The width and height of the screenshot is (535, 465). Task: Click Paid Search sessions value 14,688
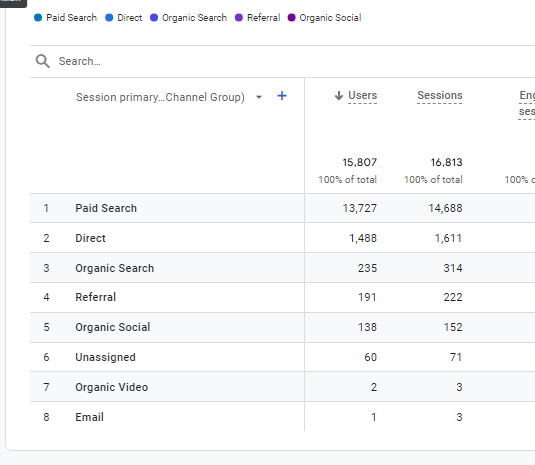coord(446,208)
